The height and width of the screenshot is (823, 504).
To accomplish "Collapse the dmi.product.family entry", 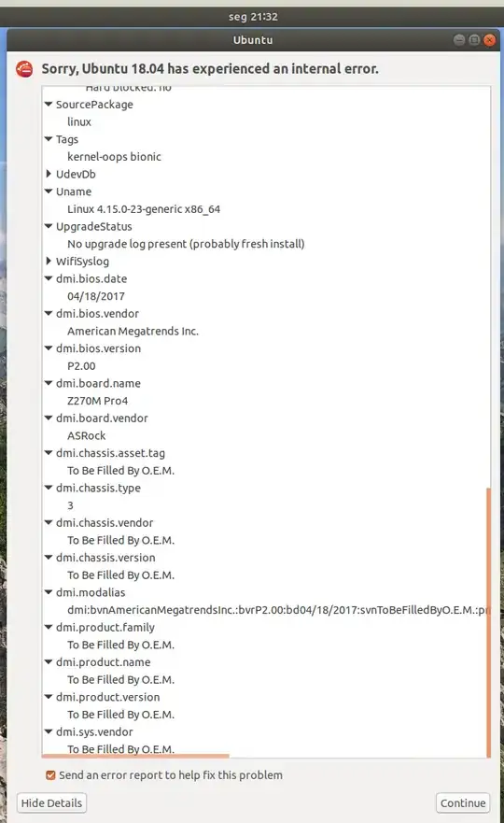I will click(x=49, y=627).
